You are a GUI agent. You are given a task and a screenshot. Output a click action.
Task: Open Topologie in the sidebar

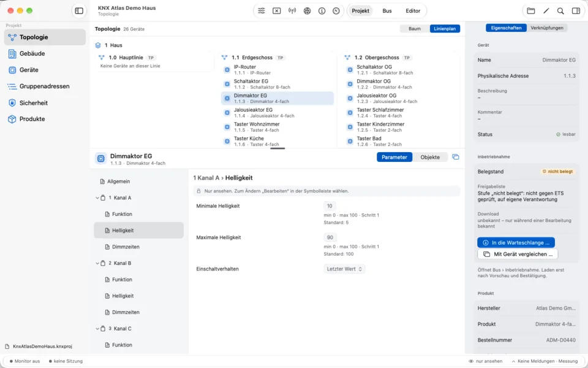click(45, 37)
